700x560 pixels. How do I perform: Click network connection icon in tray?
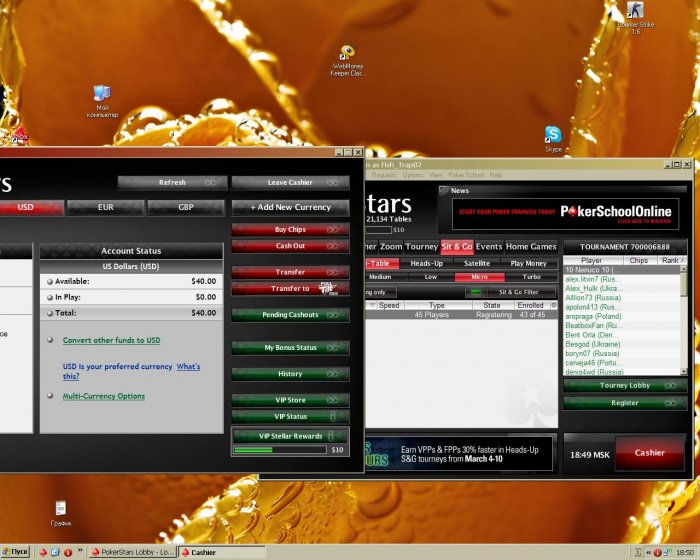tap(668, 552)
